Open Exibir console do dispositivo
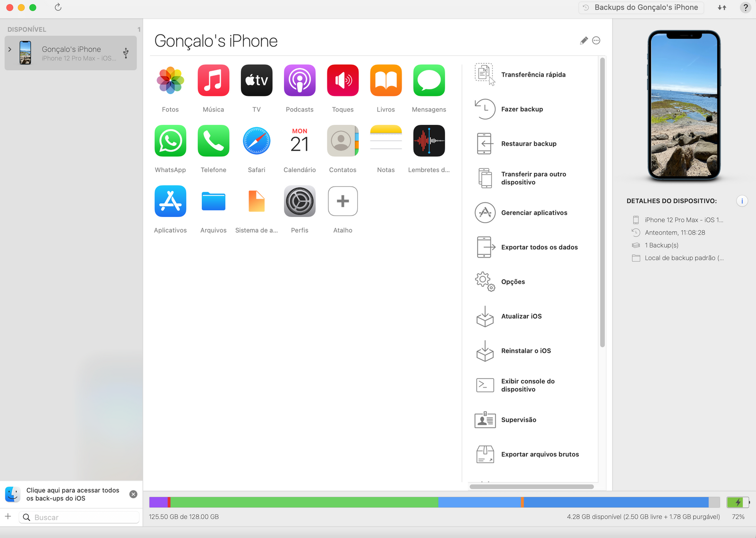The image size is (756, 538). coord(515,385)
